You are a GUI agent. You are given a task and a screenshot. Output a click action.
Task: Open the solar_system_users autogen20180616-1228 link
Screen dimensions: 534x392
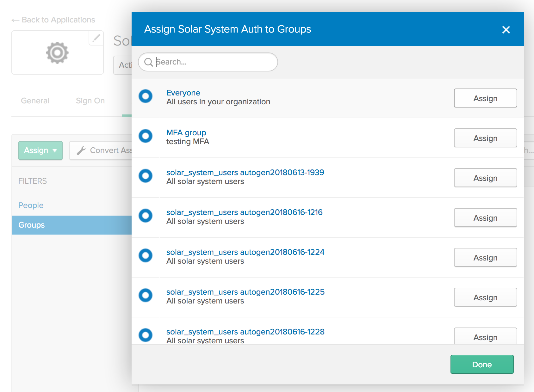pyautogui.click(x=245, y=332)
